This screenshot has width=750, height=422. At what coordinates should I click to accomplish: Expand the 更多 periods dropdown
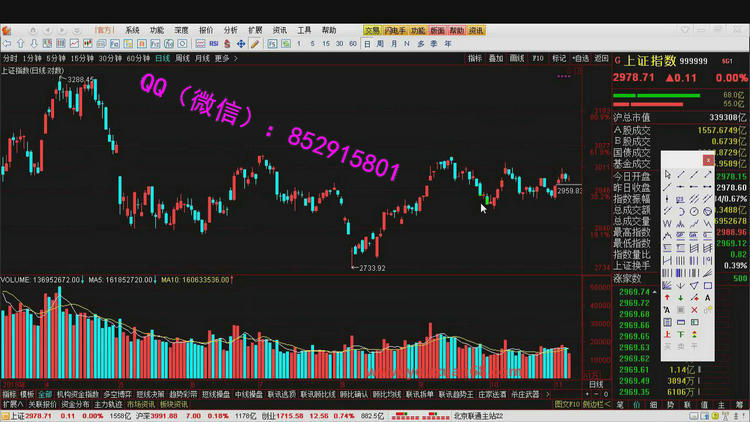tap(225, 58)
